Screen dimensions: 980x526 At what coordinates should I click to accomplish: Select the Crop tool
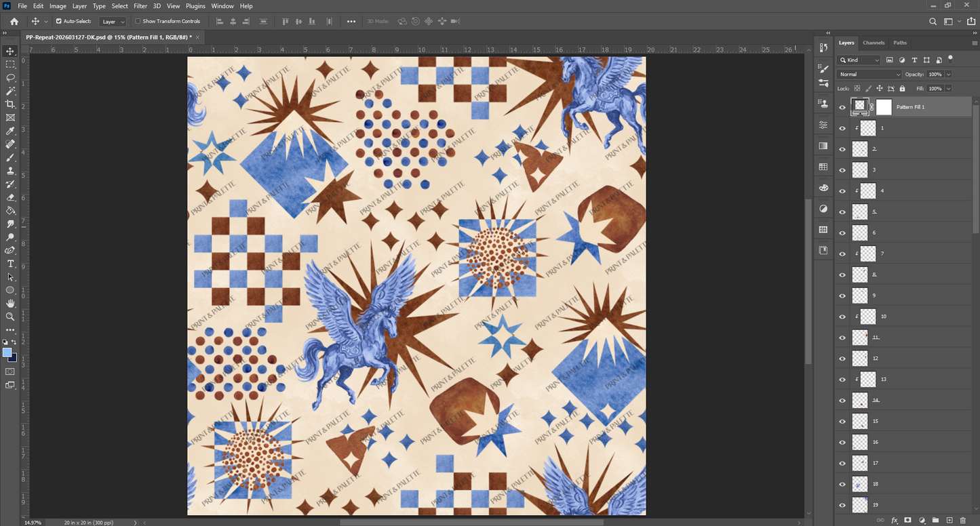(10, 104)
